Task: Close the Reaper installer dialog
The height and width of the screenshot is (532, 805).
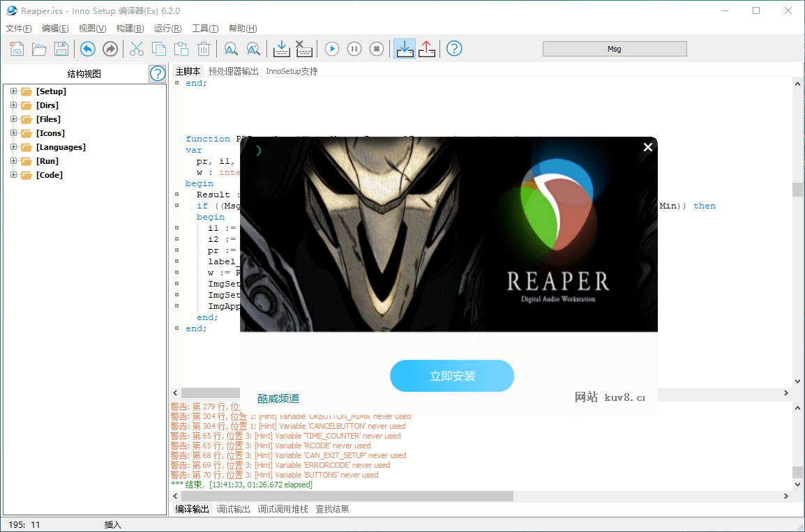Action: pyautogui.click(x=648, y=147)
